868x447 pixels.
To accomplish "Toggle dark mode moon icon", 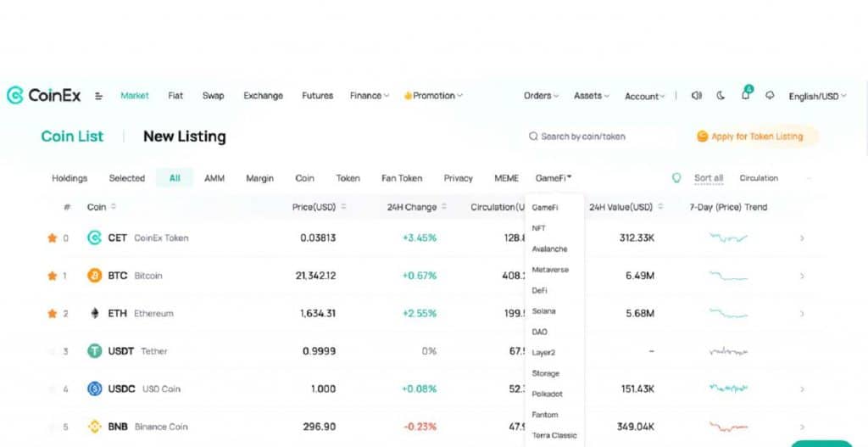I will click(721, 95).
